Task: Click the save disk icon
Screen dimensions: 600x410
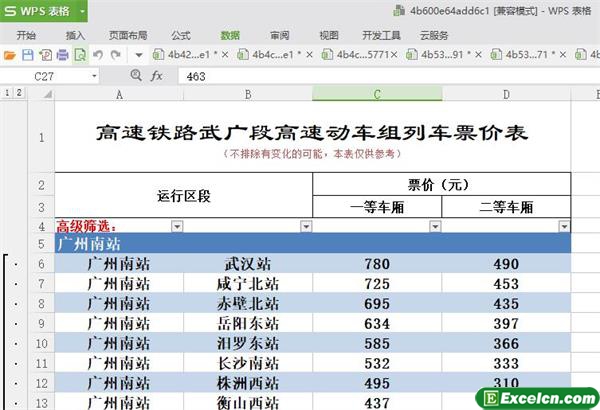Action: pos(28,55)
